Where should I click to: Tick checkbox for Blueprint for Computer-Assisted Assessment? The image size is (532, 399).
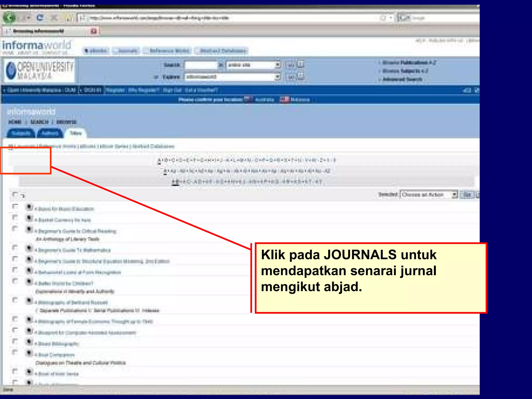[x=15, y=330]
